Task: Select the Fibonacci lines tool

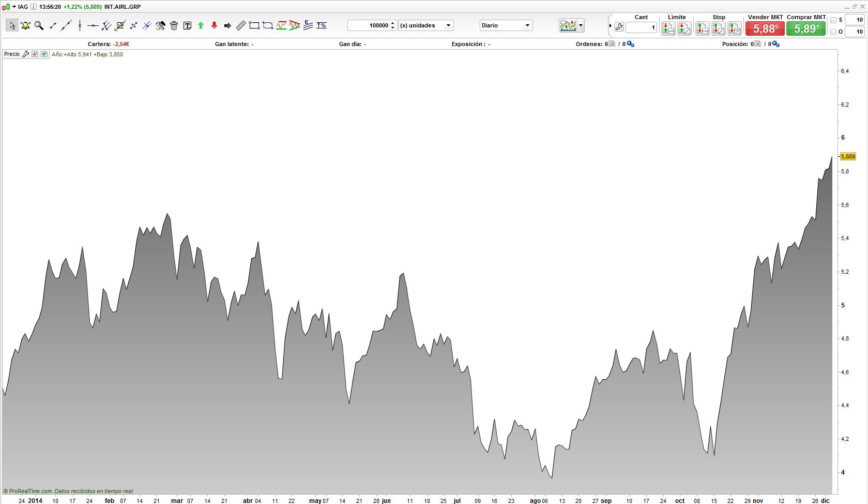Action: 308,25
